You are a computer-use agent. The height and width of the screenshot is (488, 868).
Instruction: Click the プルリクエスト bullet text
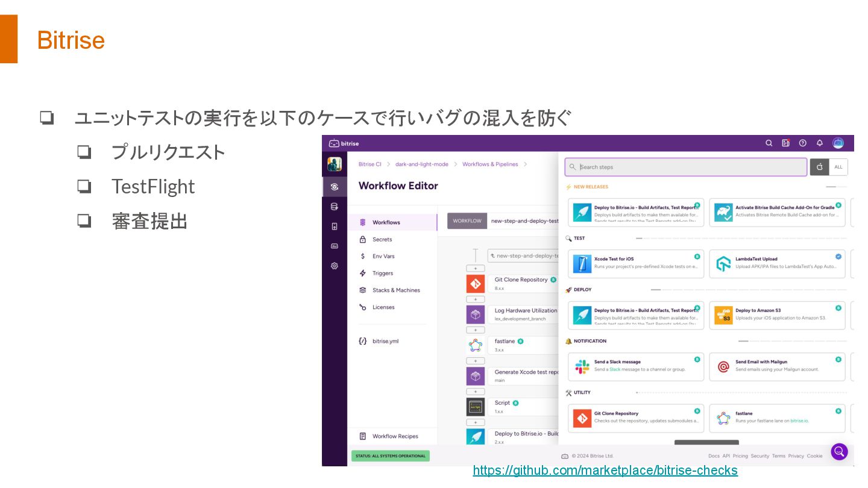click(168, 152)
